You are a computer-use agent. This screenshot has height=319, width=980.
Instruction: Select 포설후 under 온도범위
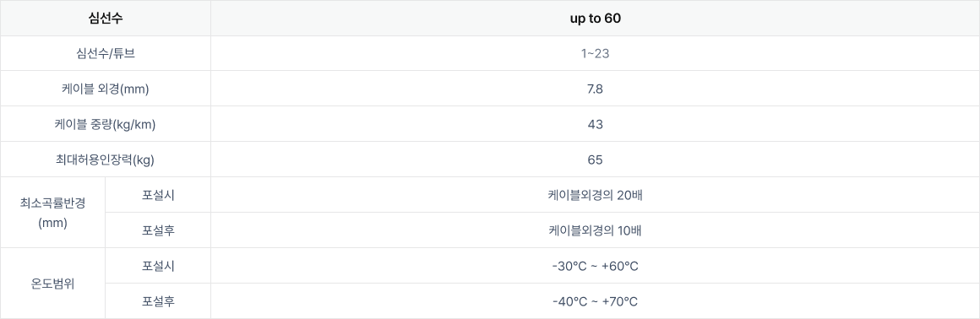pos(158,301)
